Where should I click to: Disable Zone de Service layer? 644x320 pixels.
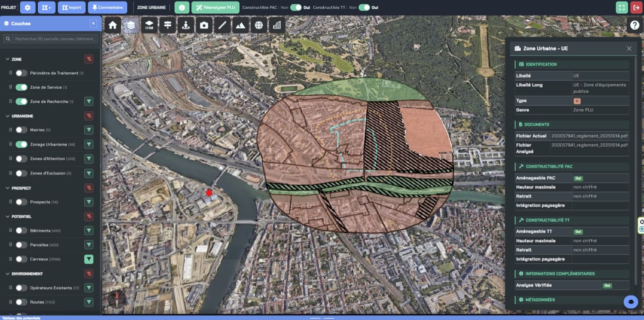pyautogui.click(x=21, y=87)
